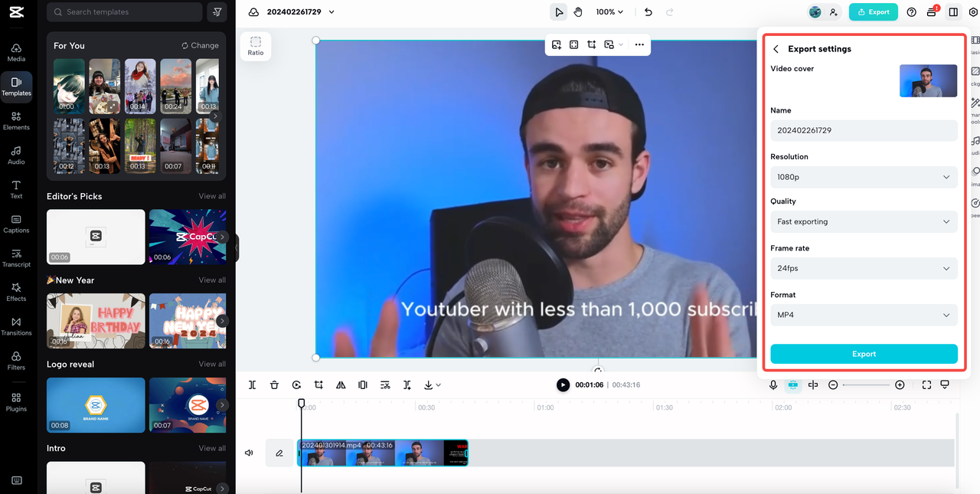Toggle the timeline magnet snapping icon

click(792, 384)
